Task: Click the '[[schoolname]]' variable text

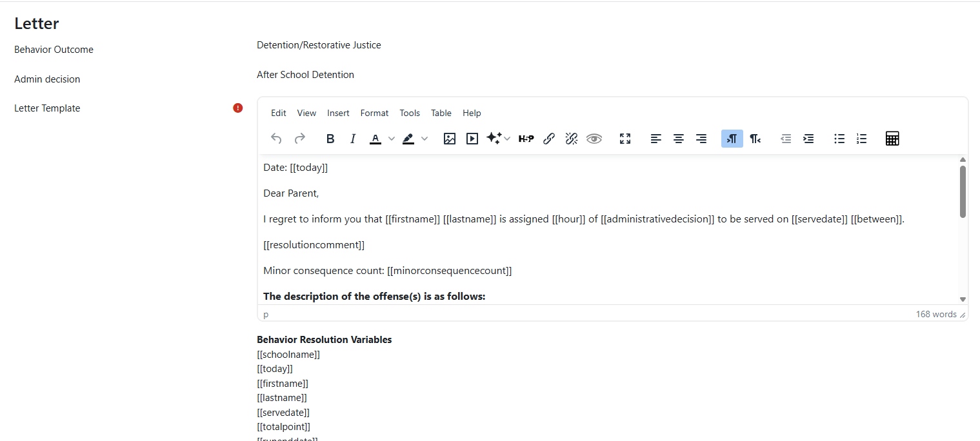Action: coord(288,355)
